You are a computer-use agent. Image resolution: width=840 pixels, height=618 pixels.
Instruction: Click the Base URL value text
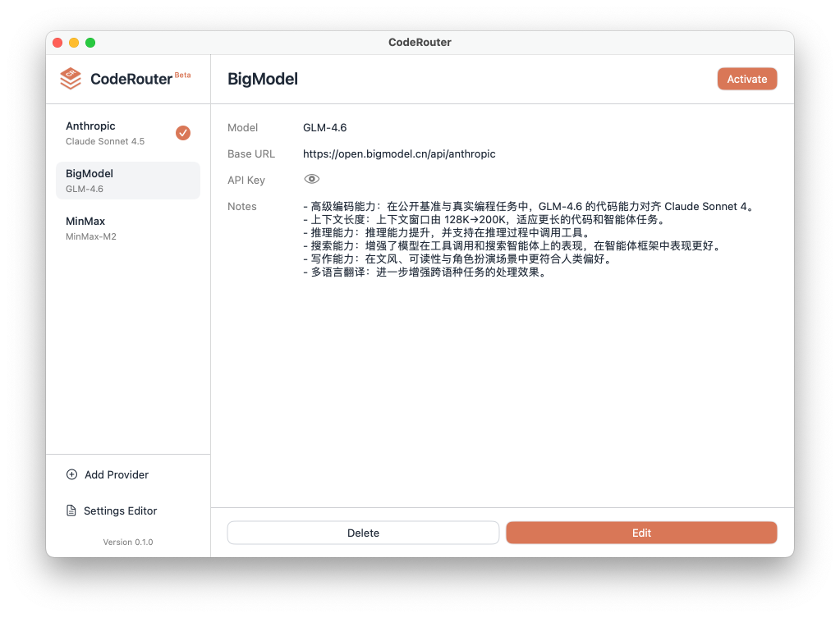[x=399, y=153]
